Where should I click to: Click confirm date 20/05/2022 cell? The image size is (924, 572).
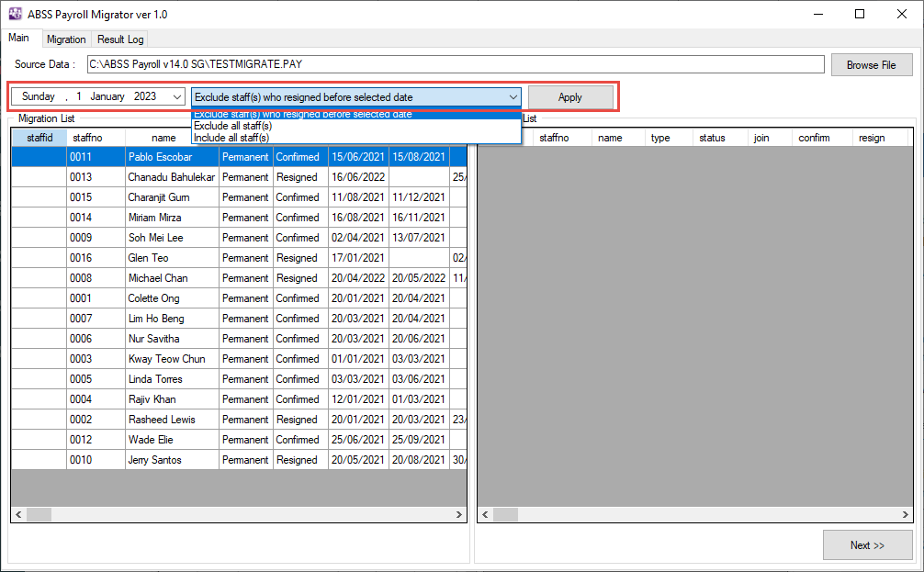click(419, 278)
